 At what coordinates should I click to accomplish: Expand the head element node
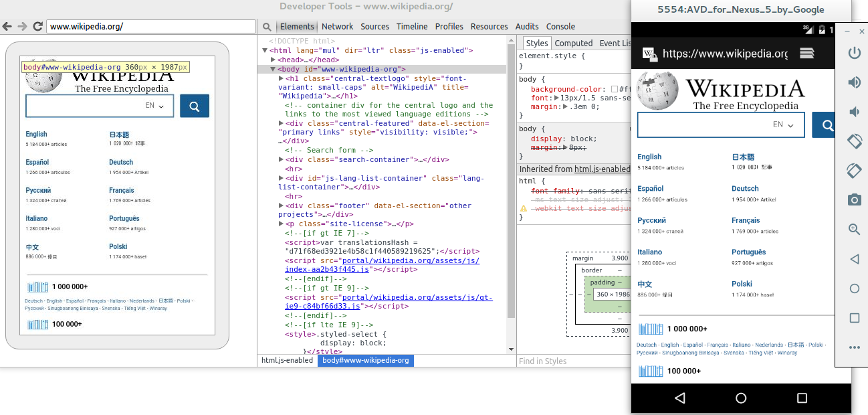[x=273, y=60]
